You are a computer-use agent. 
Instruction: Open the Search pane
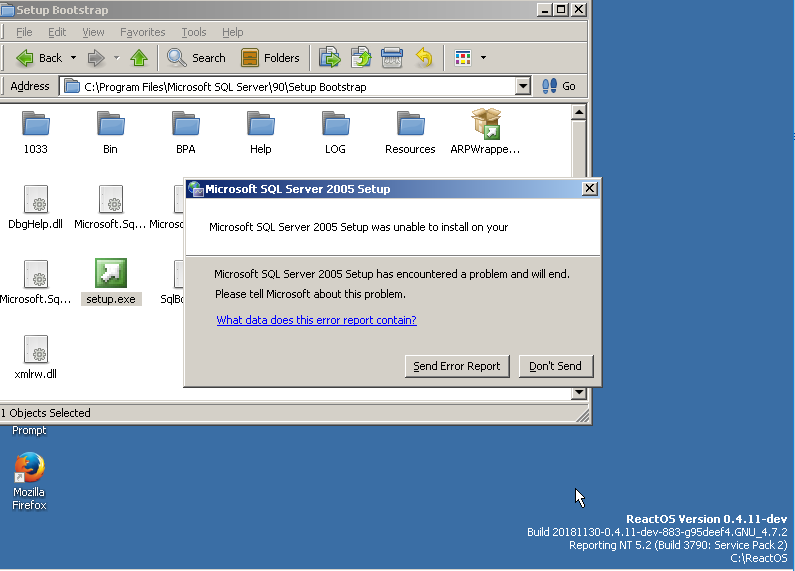(x=196, y=58)
